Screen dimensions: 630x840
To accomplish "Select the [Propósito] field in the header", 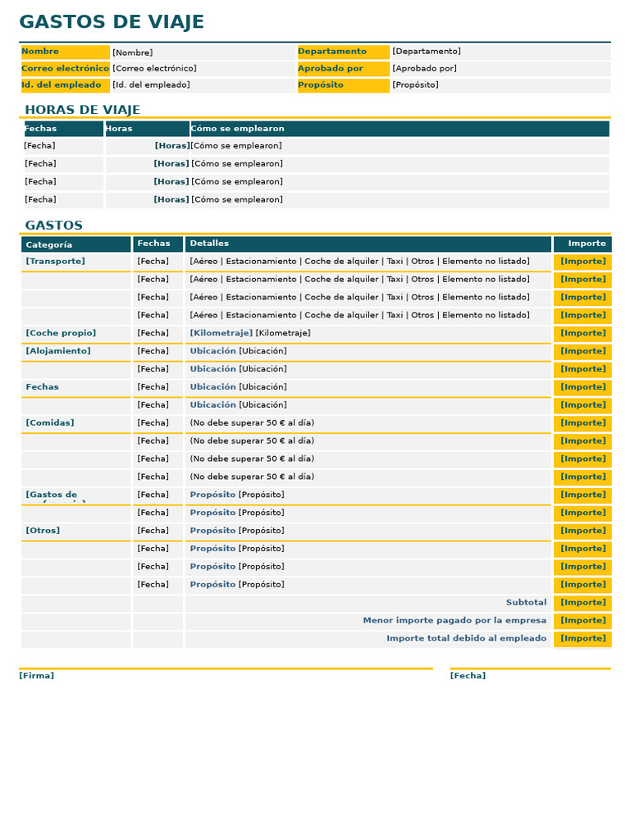I will pyautogui.click(x=501, y=84).
